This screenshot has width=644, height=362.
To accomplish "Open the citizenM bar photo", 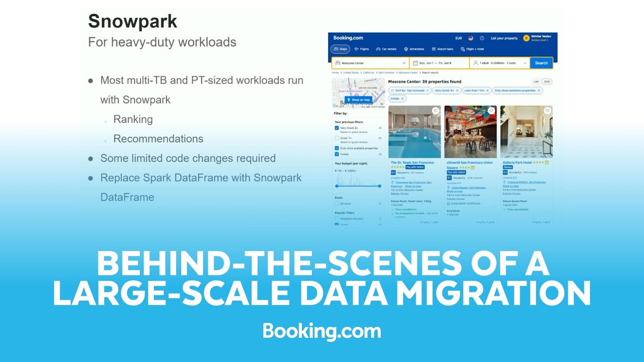I will 470,132.
